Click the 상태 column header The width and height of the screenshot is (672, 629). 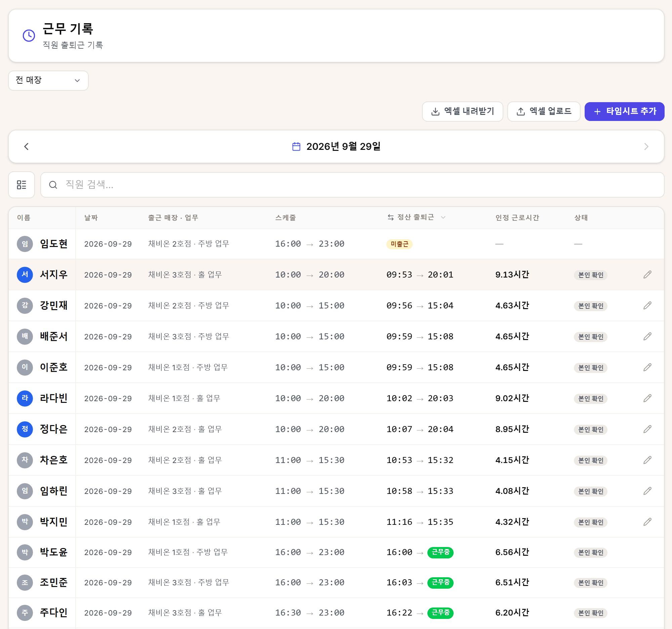pyautogui.click(x=581, y=218)
